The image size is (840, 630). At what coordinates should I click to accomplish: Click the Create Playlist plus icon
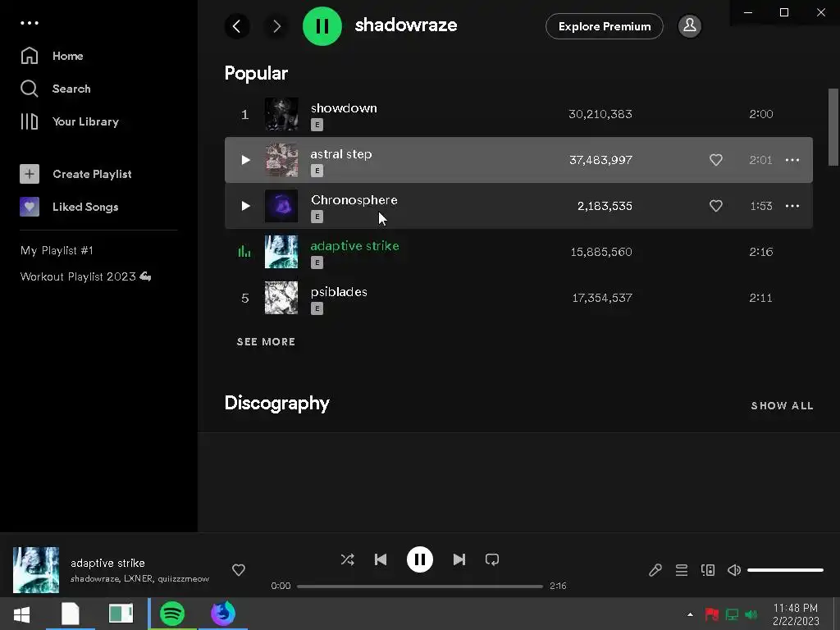coord(30,174)
